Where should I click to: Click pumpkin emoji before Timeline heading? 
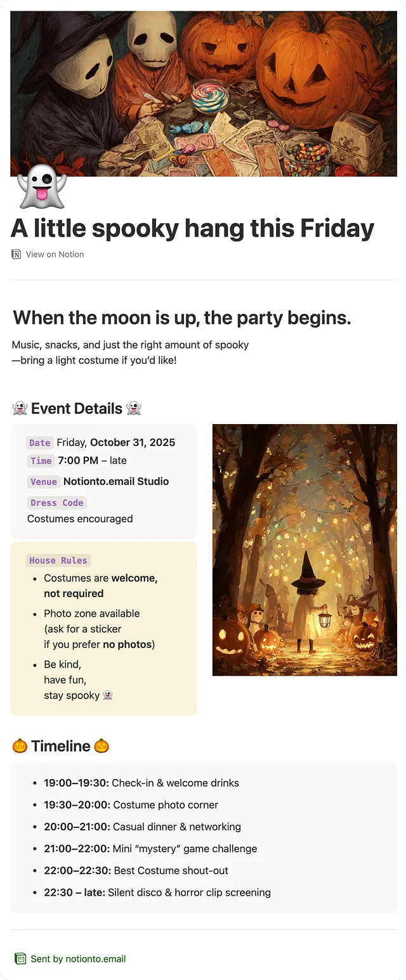click(20, 746)
